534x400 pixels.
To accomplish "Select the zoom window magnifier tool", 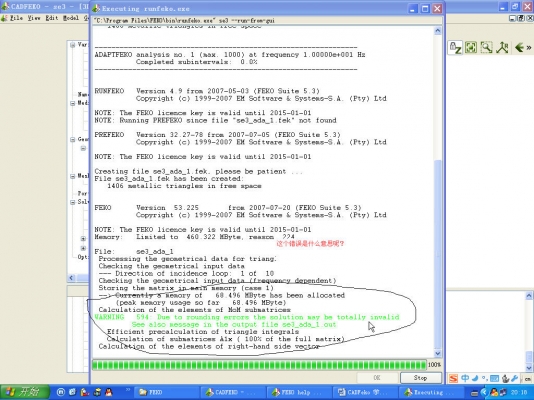I will [x=486, y=47].
